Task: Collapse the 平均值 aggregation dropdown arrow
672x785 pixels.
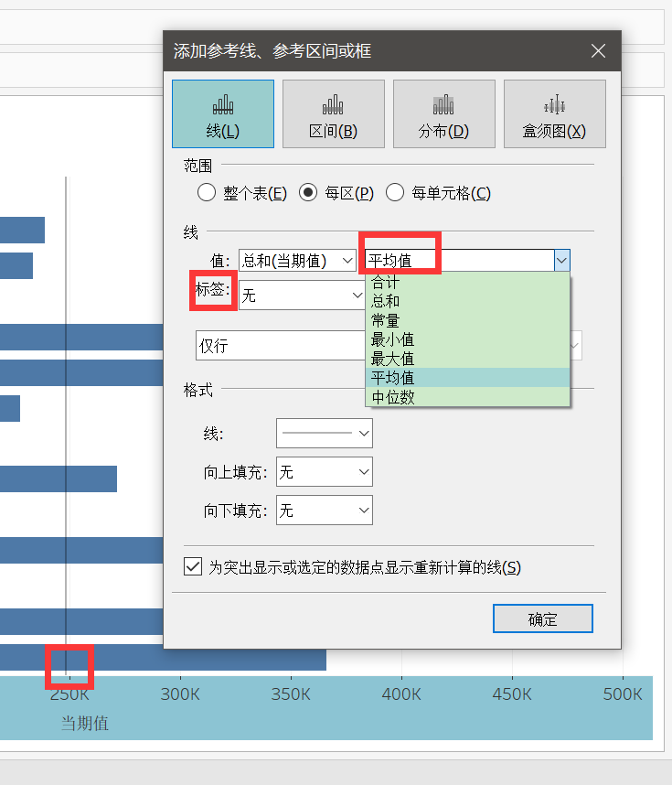Action: pyautogui.click(x=561, y=261)
